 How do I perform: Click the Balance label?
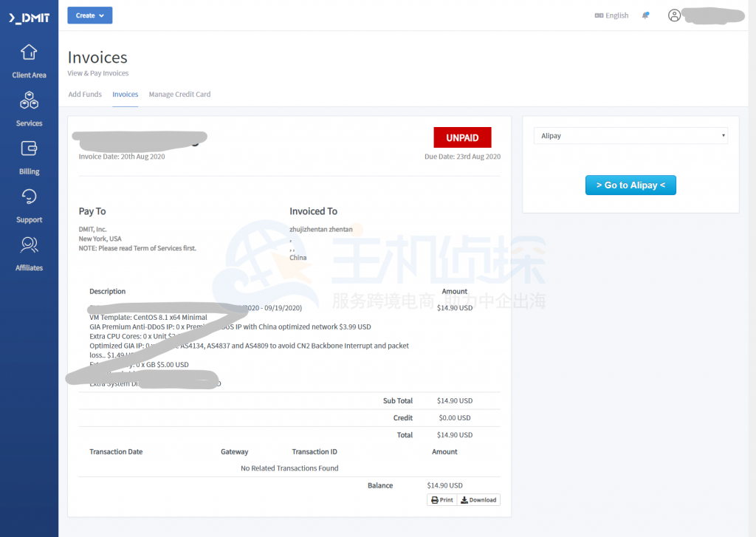click(x=380, y=485)
